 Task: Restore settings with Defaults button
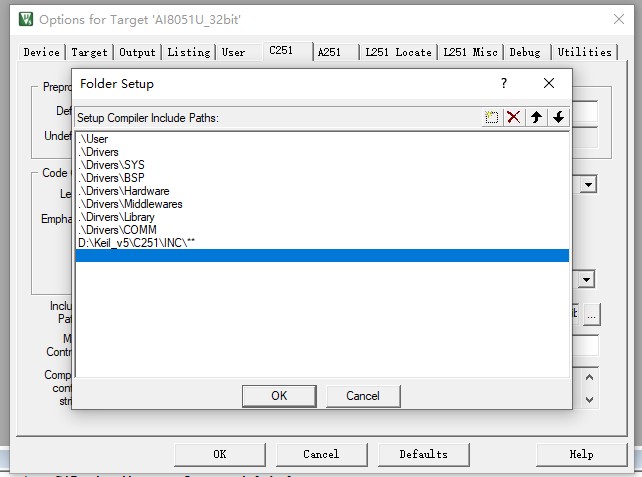(423, 454)
